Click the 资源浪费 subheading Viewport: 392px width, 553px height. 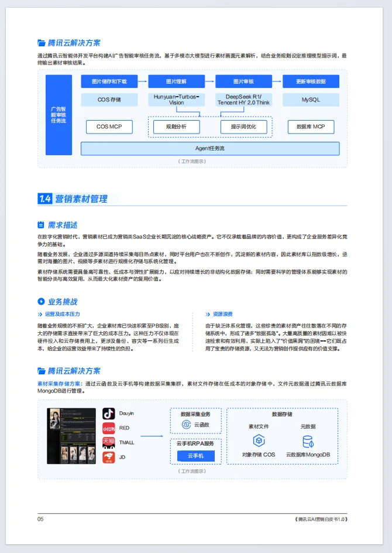(x=222, y=314)
